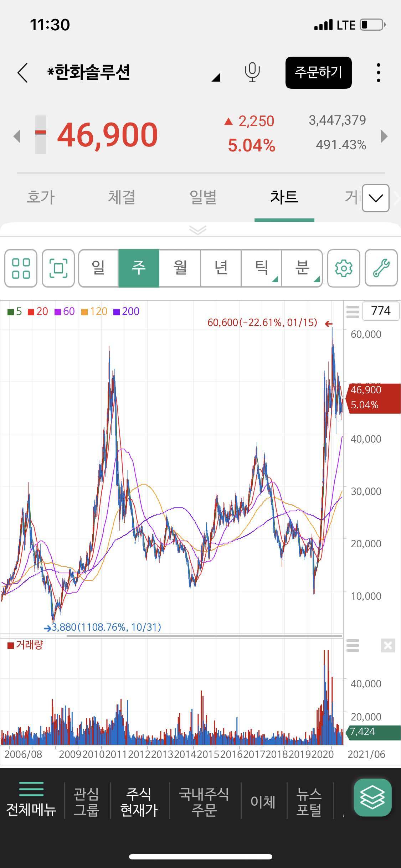Tap the 2,250 price change value

256,122
